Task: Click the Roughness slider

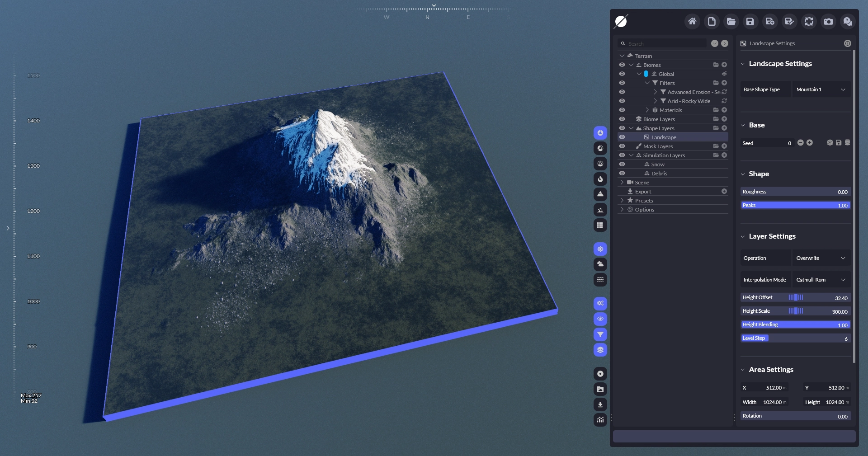Action: pyautogui.click(x=795, y=192)
